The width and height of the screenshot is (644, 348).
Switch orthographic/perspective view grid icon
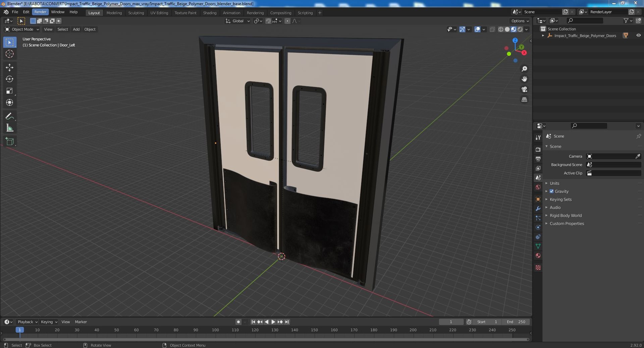point(524,100)
